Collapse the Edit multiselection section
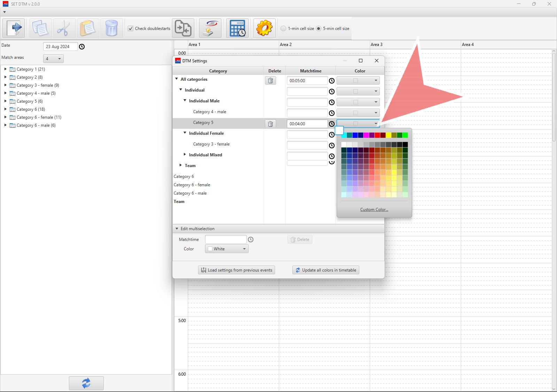Viewport: 557px width, 392px height. (177, 229)
